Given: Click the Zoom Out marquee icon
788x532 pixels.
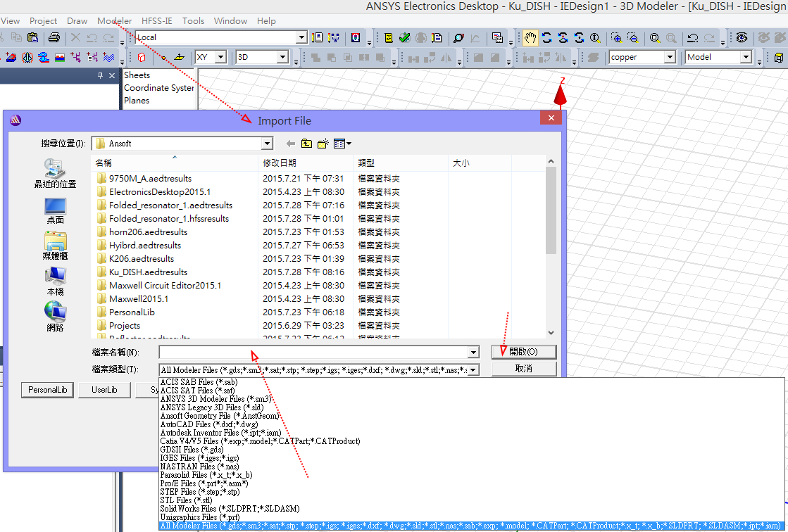Looking at the screenshot, I should 633,38.
